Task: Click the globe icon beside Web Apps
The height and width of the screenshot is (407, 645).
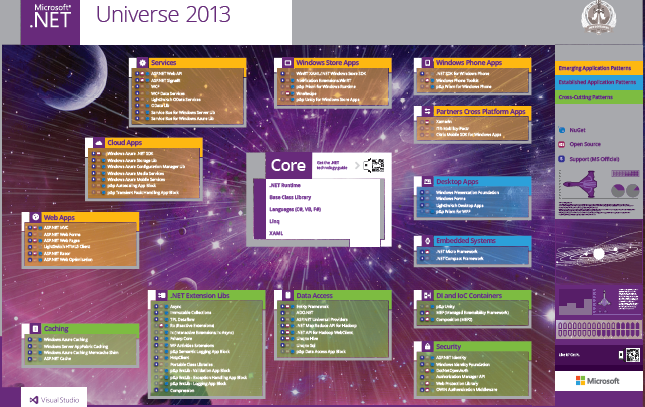Action: (35, 217)
